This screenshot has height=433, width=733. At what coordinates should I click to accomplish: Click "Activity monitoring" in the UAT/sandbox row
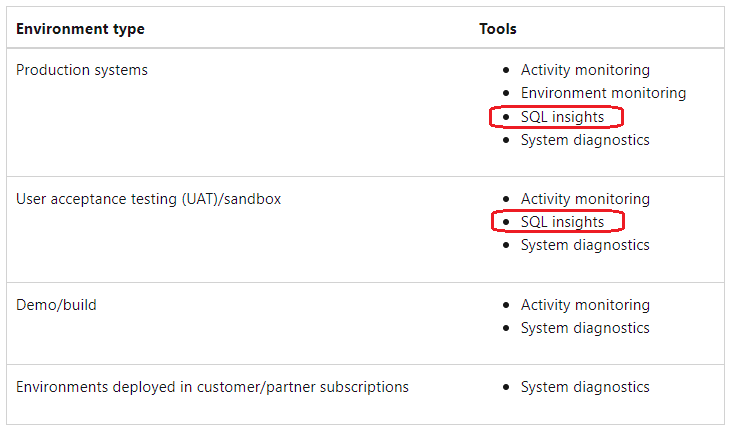pyautogui.click(x=585, y=199)
